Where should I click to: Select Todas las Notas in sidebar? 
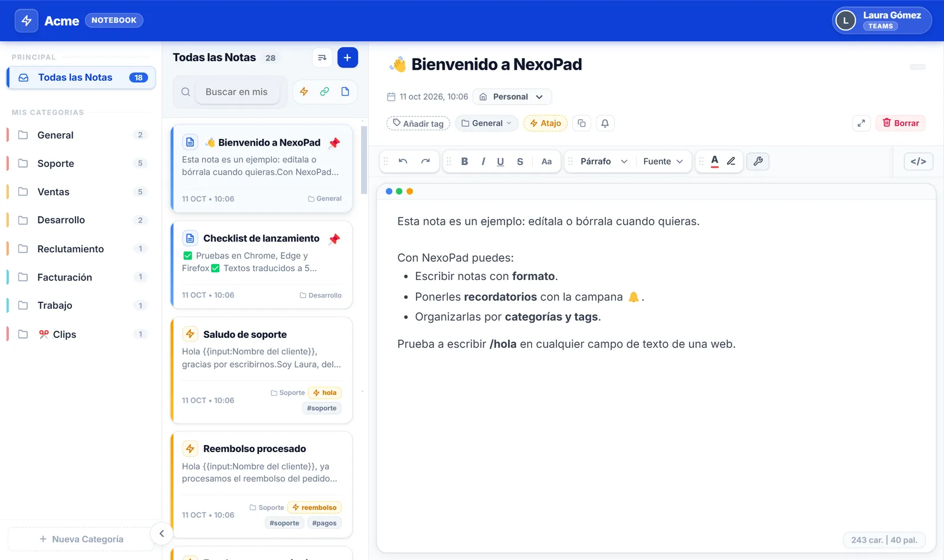point(81,78)
